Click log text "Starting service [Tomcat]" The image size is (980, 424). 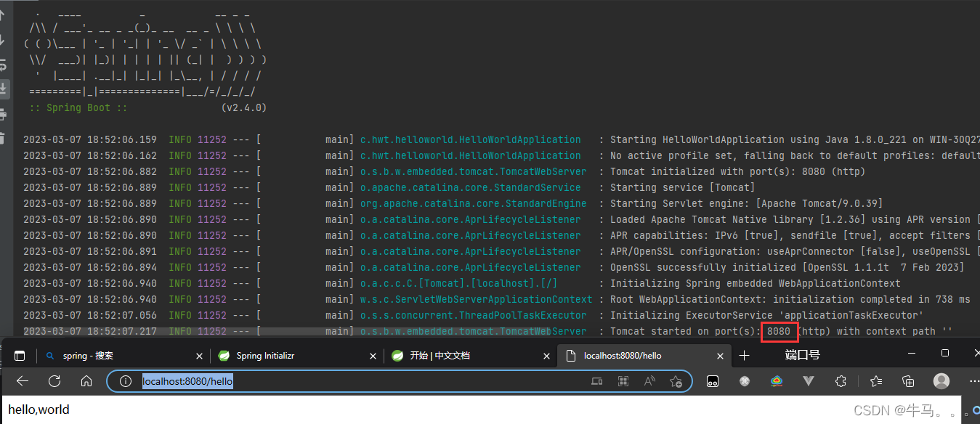682,187
